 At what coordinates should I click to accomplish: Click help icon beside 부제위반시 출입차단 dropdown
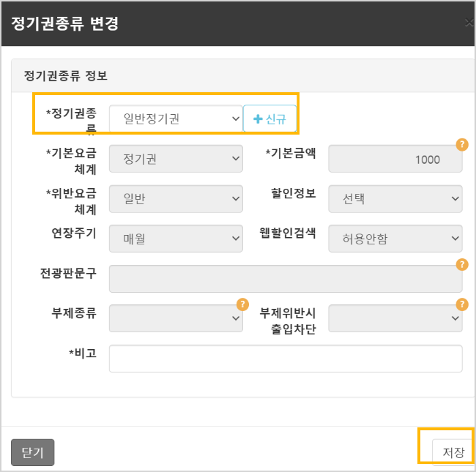(x=462, y=304)
